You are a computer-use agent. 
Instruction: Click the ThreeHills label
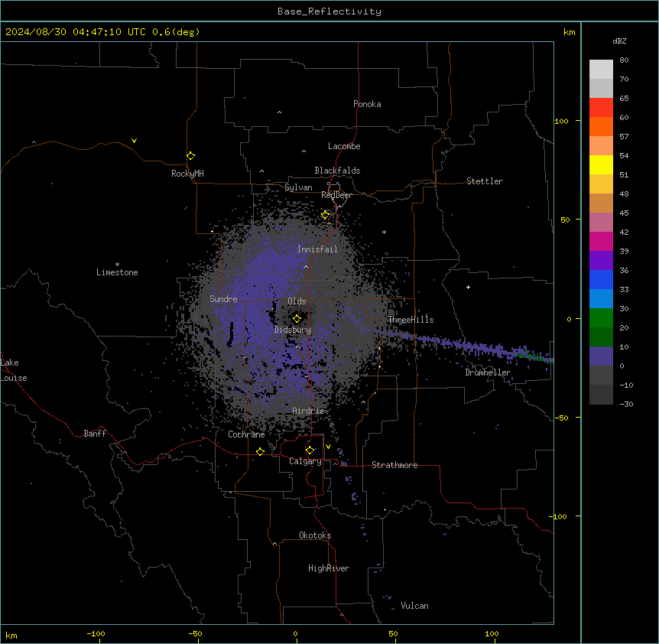coord(411,320)
